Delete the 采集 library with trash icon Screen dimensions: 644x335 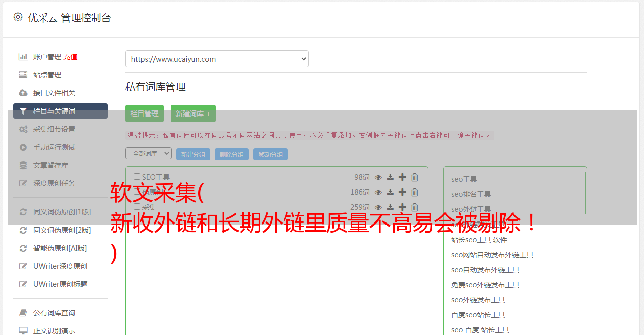pyautogui.click(x=415, y=207)
